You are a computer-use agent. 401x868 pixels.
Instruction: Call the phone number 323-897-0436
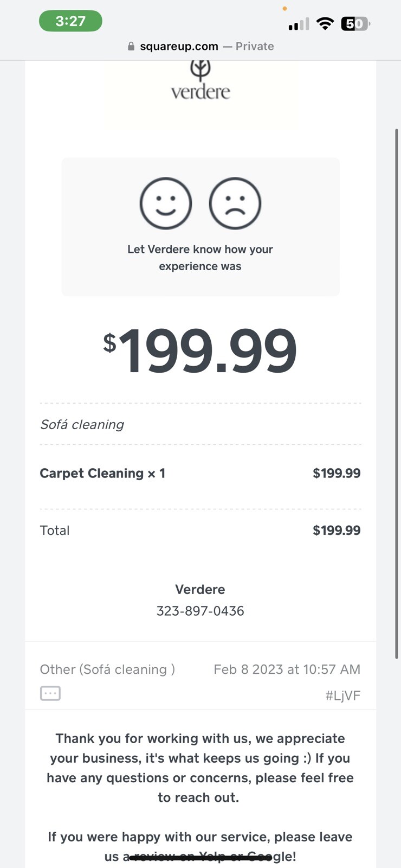point(200,611)
